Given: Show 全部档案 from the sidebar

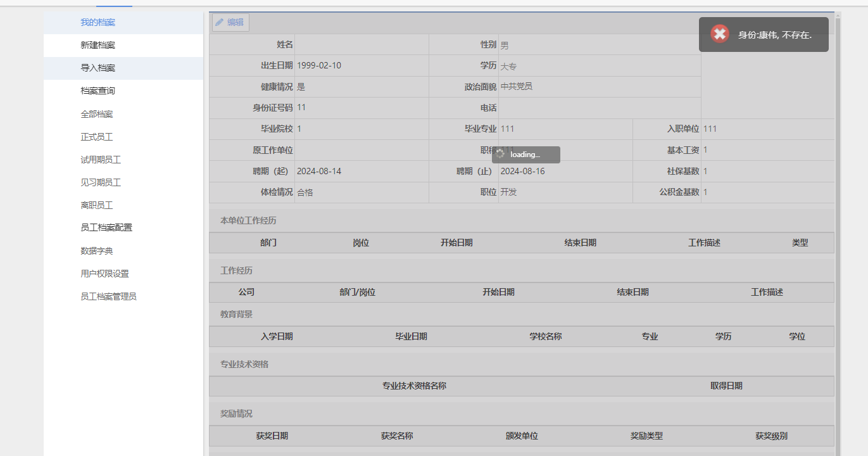Looking at the screenshot, I should (97, 114).
